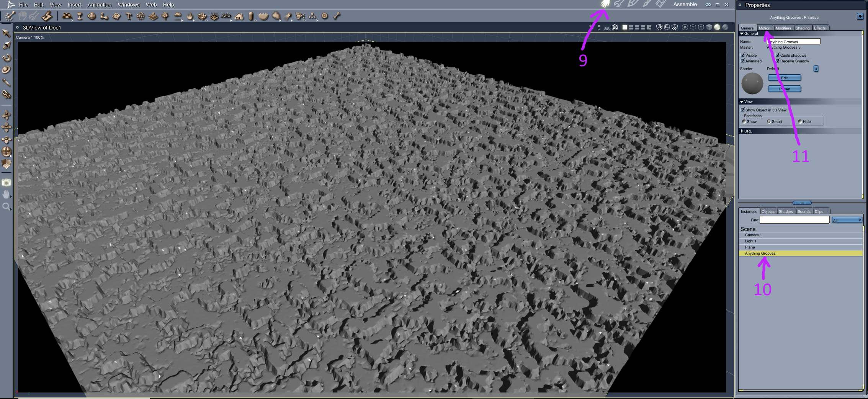Viewport: 868px width, 399px height.
Task: Toggle the Visible checkbox
Action: point(743,55)
